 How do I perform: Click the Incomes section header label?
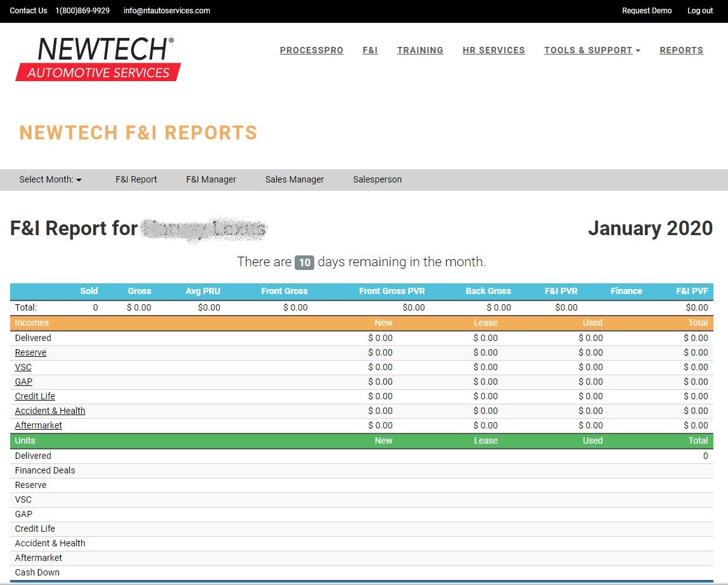(32, 323)
